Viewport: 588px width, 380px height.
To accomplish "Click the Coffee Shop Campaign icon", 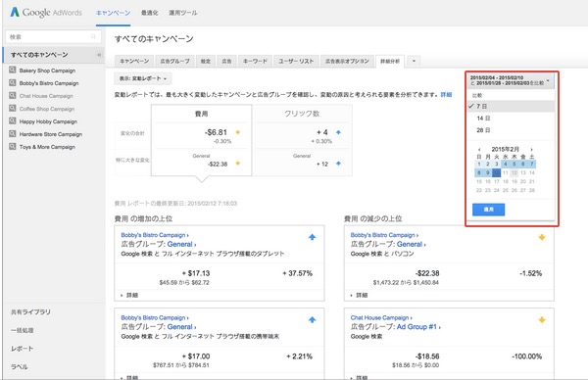I will tap(13, 109).
